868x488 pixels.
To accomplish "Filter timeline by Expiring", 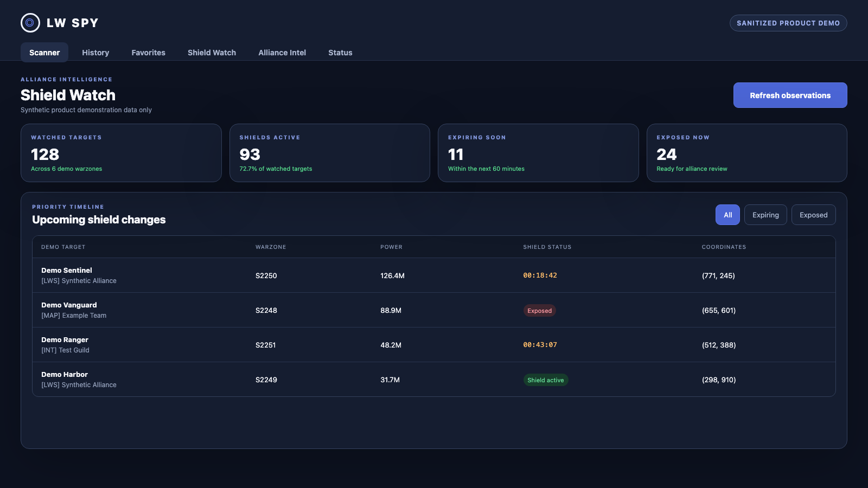I will point(765,215).
